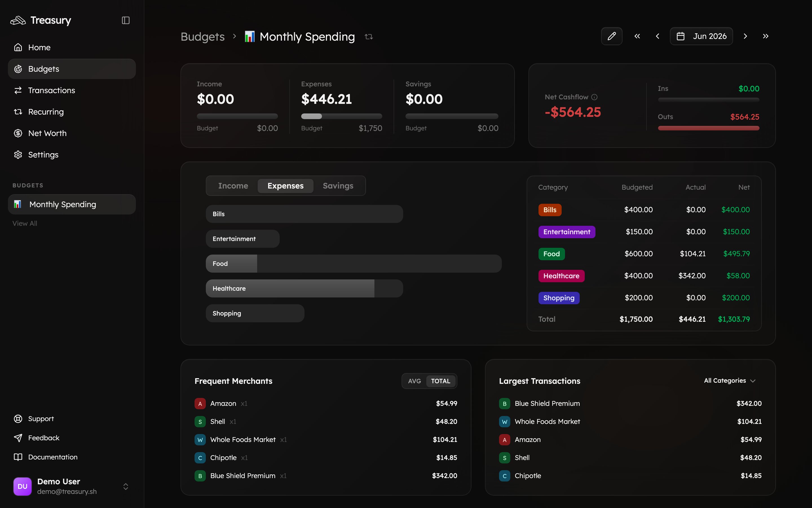Click the Budgets breadcrumb link

click(x=203, y=37)
